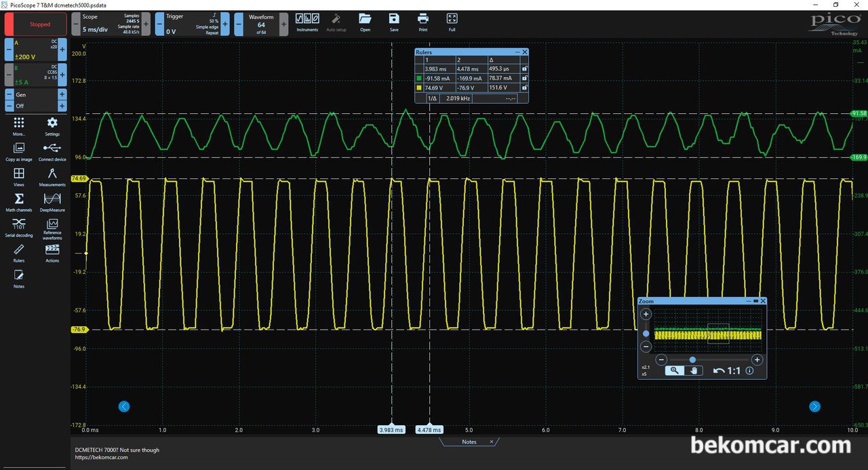
Task: Toggle lock for time ruler row
Action: (524, 69)
